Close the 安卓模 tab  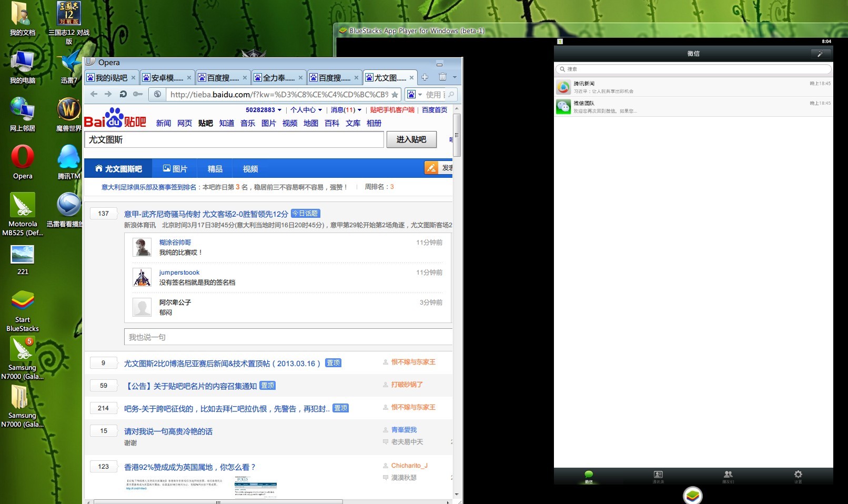coord(189,78)
